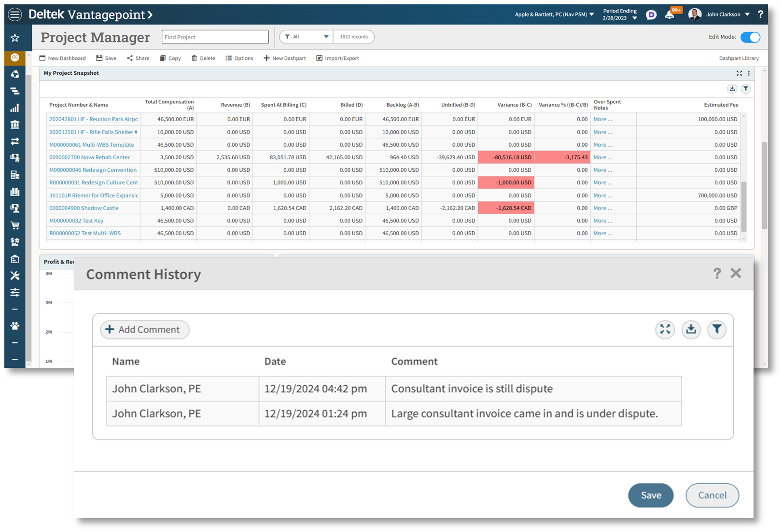Screen dimensions: 782x532
Task: Open the Nova Rehab Center project link
Action: tap(89, 157)
